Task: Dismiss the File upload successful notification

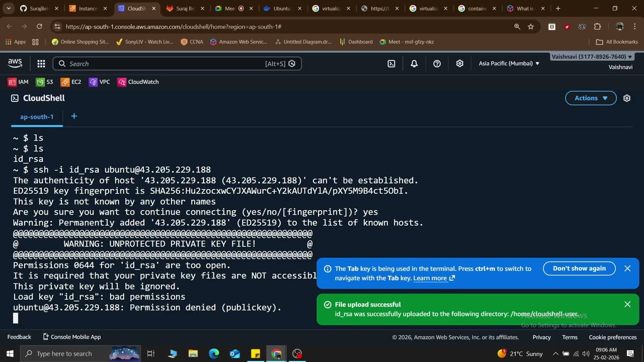Action: click(627, 304)
